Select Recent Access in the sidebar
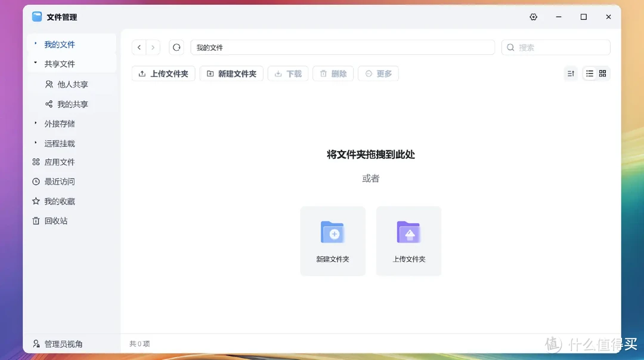Image resolution: width=644 pixels, height=360 pixels. pyautogui.click(x=59, y=181)
